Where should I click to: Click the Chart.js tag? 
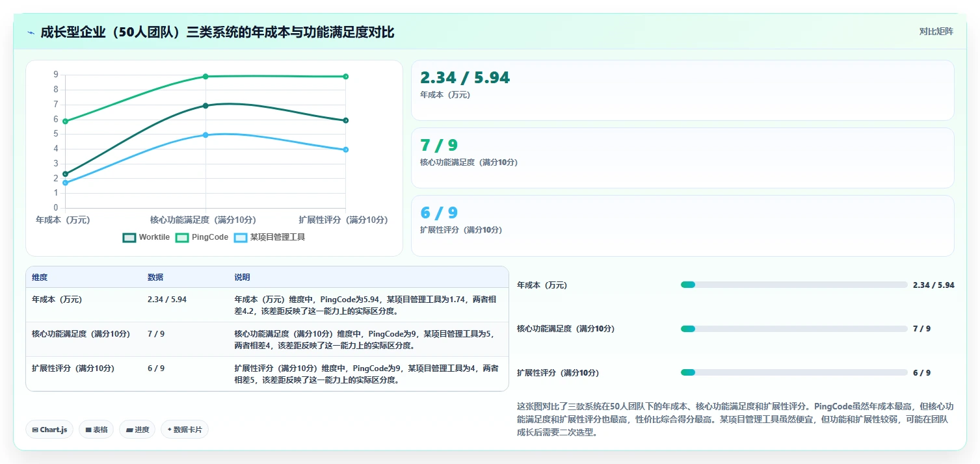point(49,430)
